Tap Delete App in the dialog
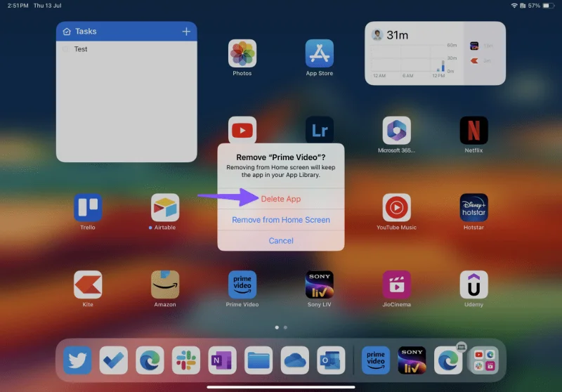This screenshot has width=562, height=392. (280, 199)
